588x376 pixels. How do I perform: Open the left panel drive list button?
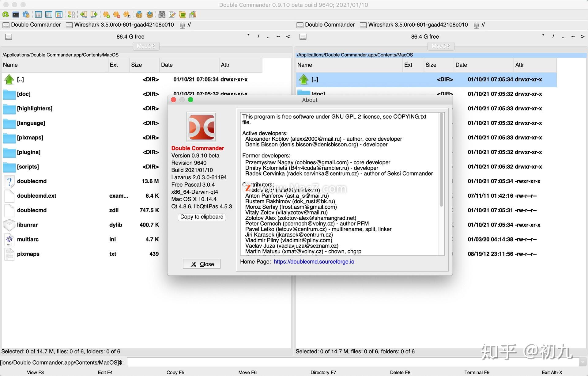(9, 37)
